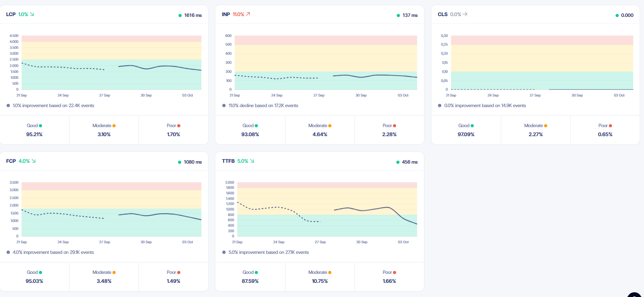Click INP Good value 93.08%
The width and height of the screenshot is (644, 297).
pos(250,134)
